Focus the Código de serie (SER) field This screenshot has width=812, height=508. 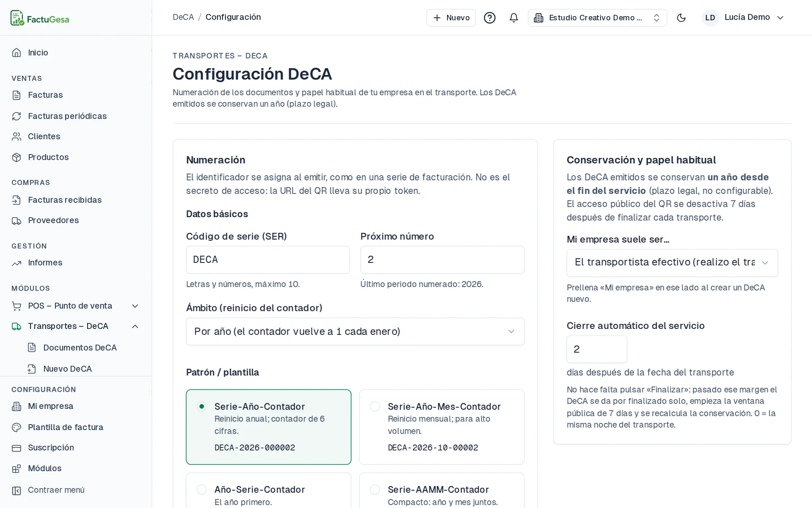pyautogui.click(x=268, y=260)
